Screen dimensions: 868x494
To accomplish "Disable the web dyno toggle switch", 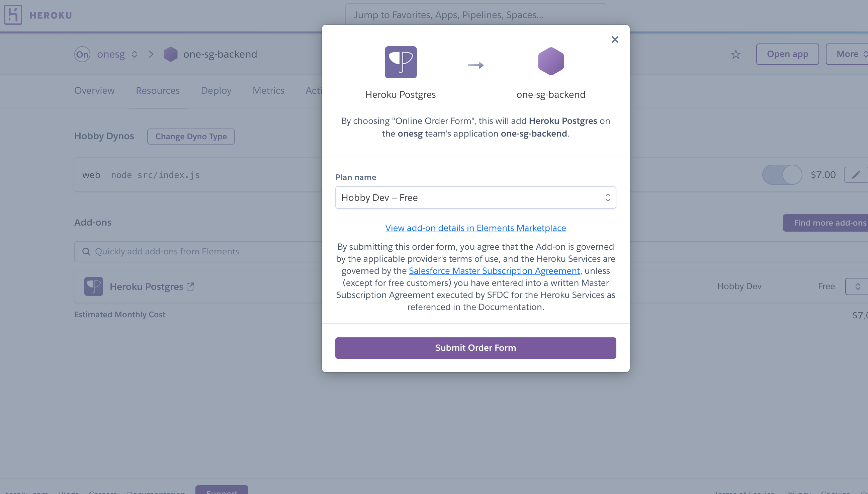I will pyautogui.click(x=781, y=175).
